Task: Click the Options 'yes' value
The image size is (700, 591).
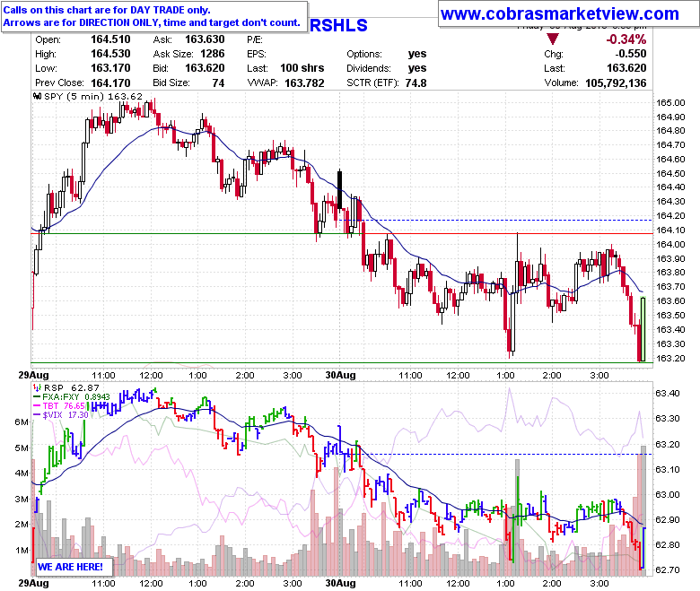Action: pos(417,54)
